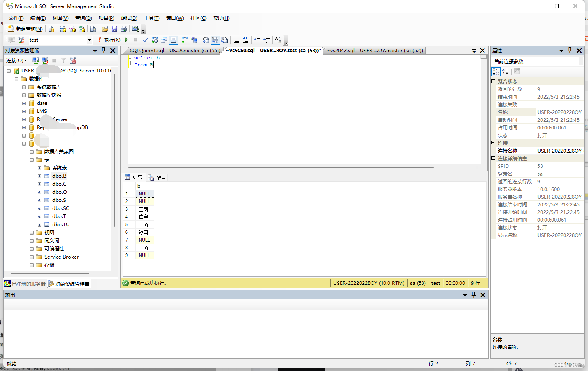
Task: Open the 已注册的服务器 tab
Action: click(x=25, y=284)
